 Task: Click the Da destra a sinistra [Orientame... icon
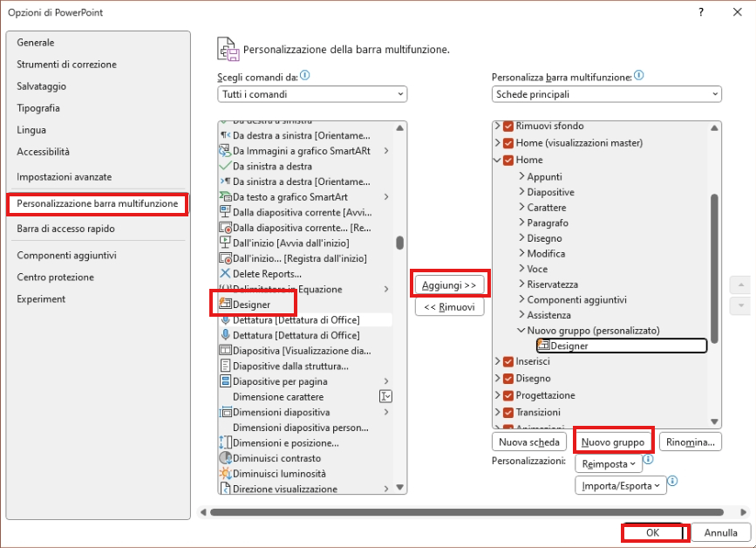(225, 135)
